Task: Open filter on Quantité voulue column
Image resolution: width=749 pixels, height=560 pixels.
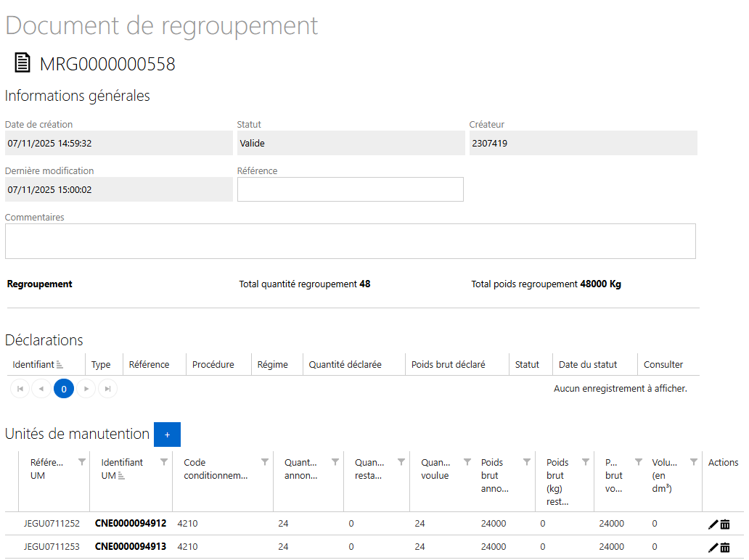Action: [467, 462]
